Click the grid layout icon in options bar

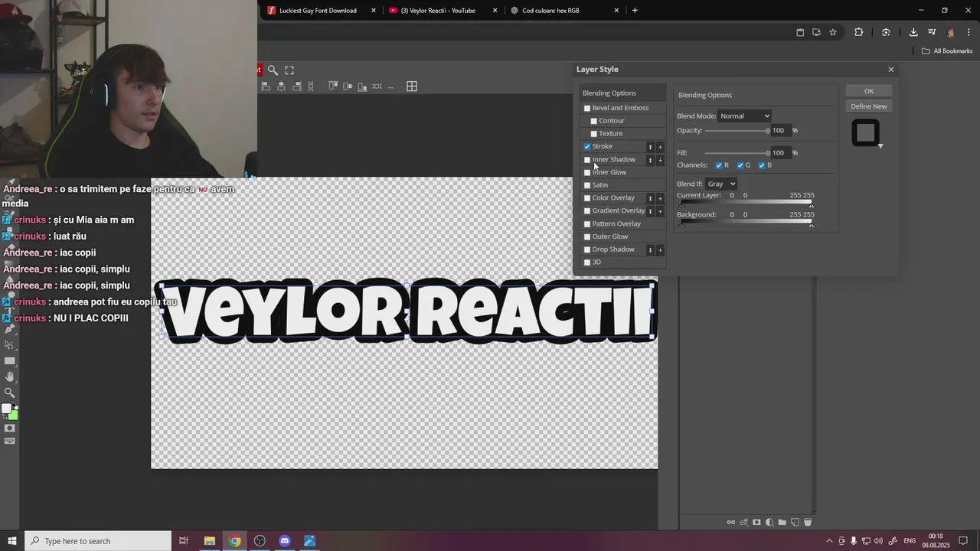tap(412, 86)
